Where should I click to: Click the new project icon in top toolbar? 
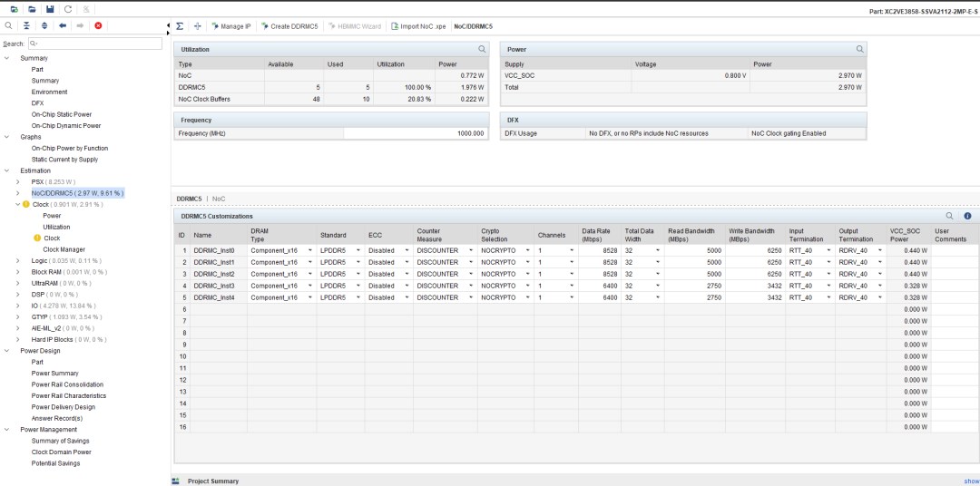pos(14,9)
